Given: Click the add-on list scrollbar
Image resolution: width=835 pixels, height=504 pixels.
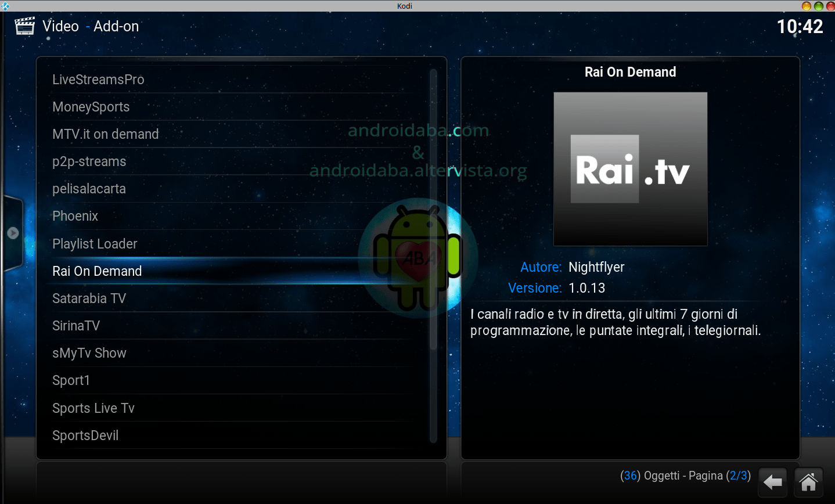Looking at the screenshot, I should tap(433, 255).
